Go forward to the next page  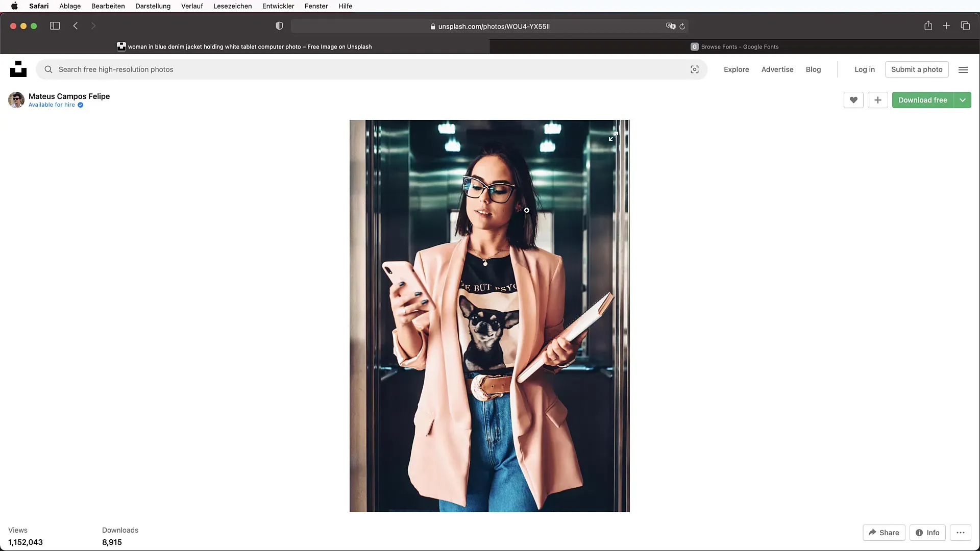(x=93, y=26)
